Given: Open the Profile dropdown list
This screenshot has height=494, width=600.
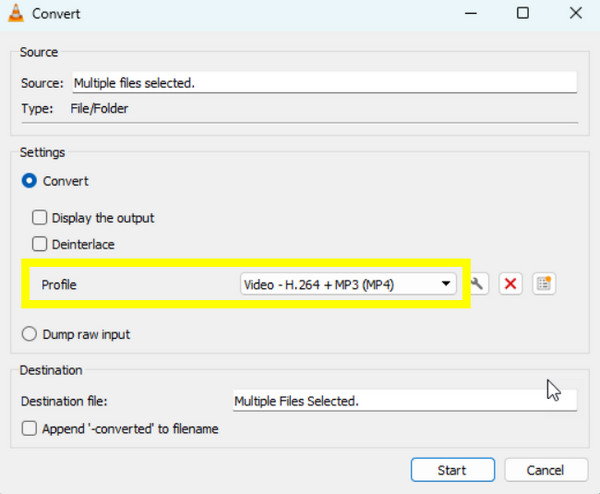Looking at the screenshot, I should click(348, 284).
